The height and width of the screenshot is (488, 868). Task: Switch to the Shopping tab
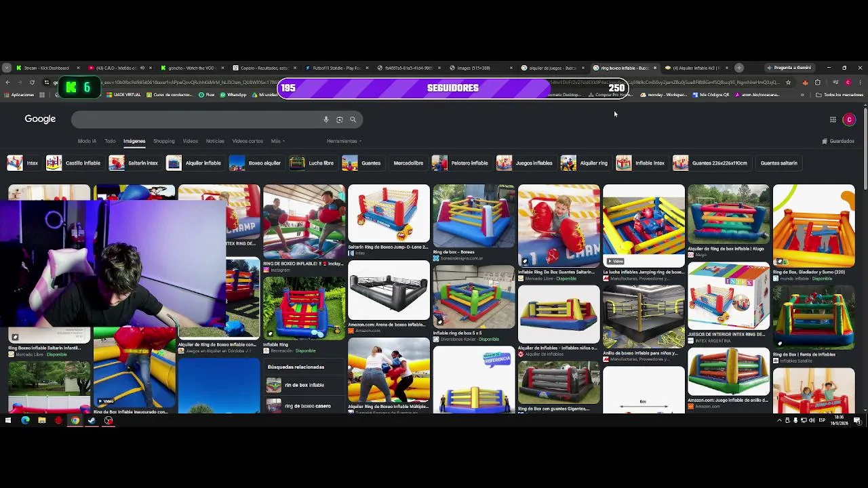[x=164, y=141]
